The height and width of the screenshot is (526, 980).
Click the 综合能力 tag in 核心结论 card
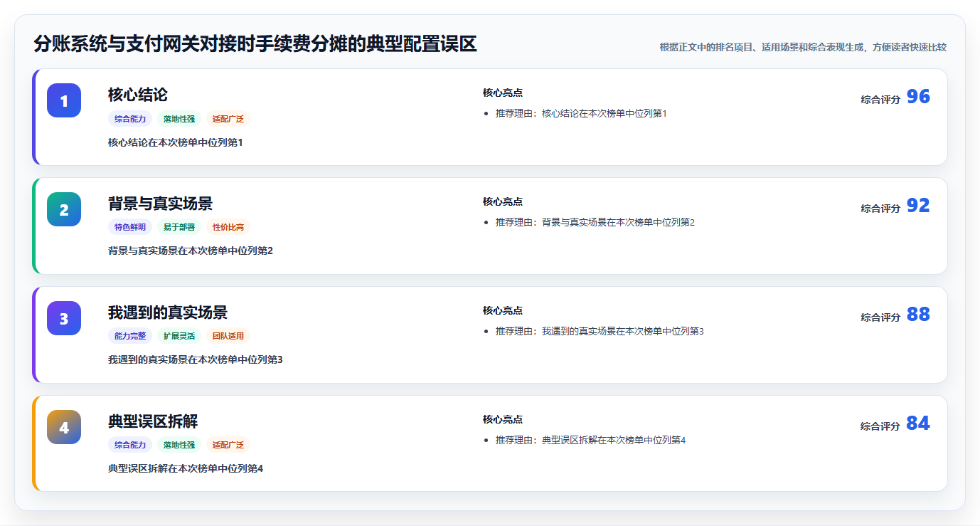click(x=130, y=119)
